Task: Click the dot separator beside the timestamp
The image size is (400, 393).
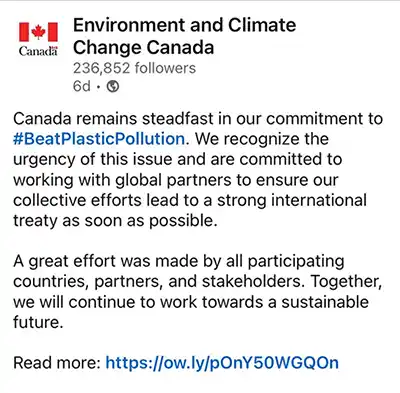Action: click(x=98, y=87)
